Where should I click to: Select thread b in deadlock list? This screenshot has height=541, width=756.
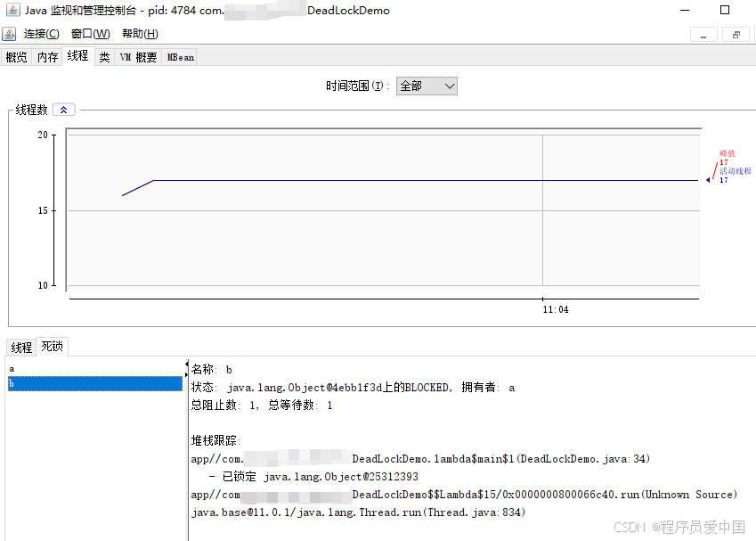click(x=95, y=383)
